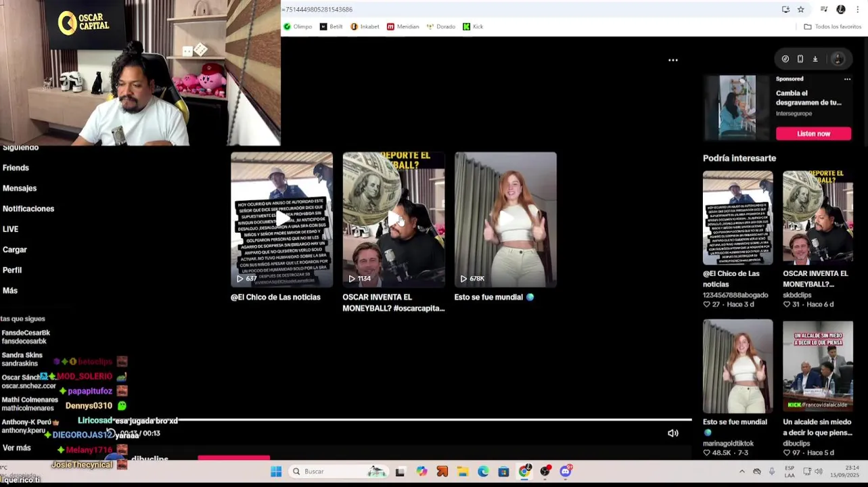Expand Más in TikTok sidebar
The height and width of the screenshot is (487, 868).
click(x=10, y=290)
